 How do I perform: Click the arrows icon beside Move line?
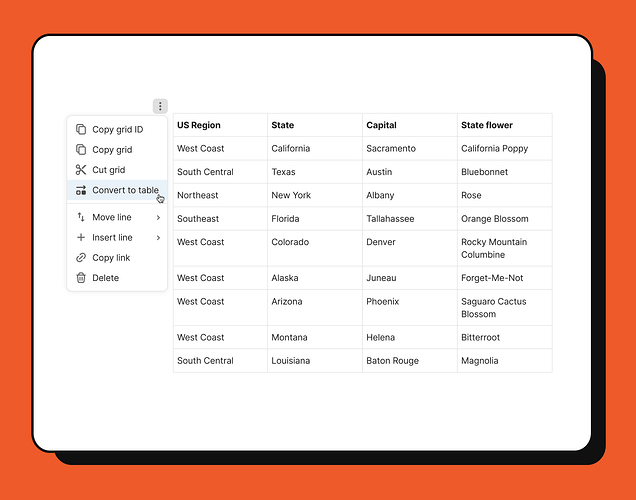81,217
